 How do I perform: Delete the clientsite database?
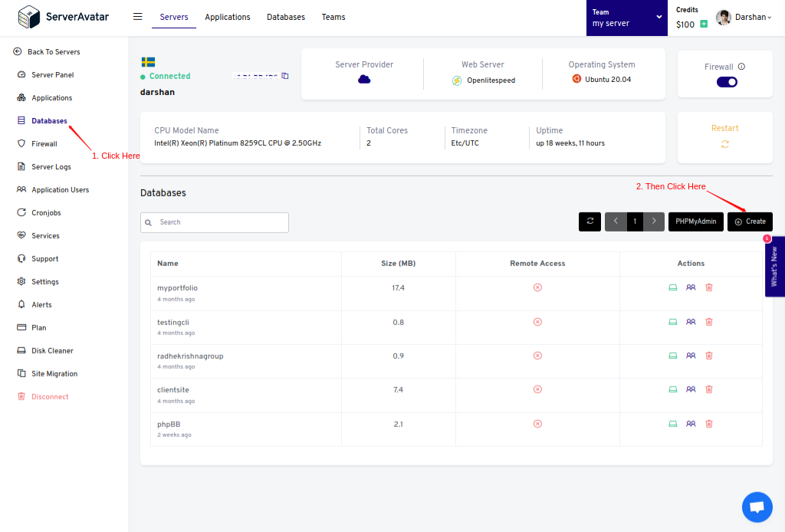coord(709,389)
